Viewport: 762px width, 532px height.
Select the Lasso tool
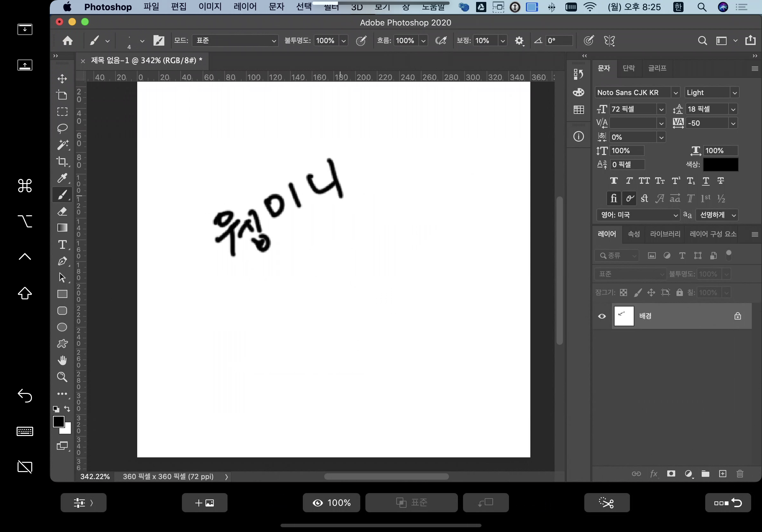coord(62,128)
